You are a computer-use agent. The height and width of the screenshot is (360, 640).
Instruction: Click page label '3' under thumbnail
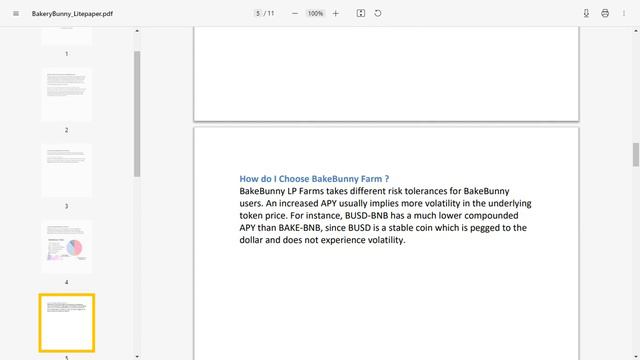(67, 206)
